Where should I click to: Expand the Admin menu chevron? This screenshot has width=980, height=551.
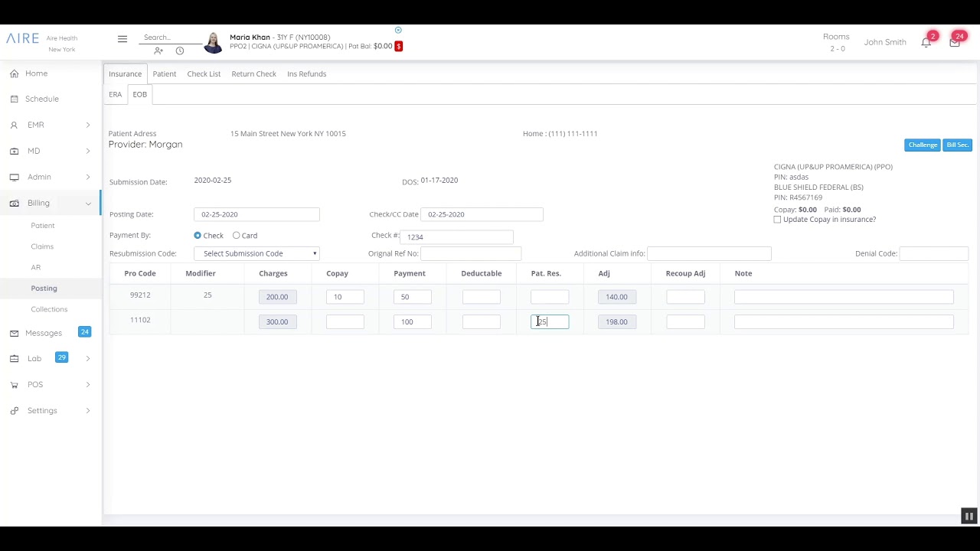click(88, 177)
